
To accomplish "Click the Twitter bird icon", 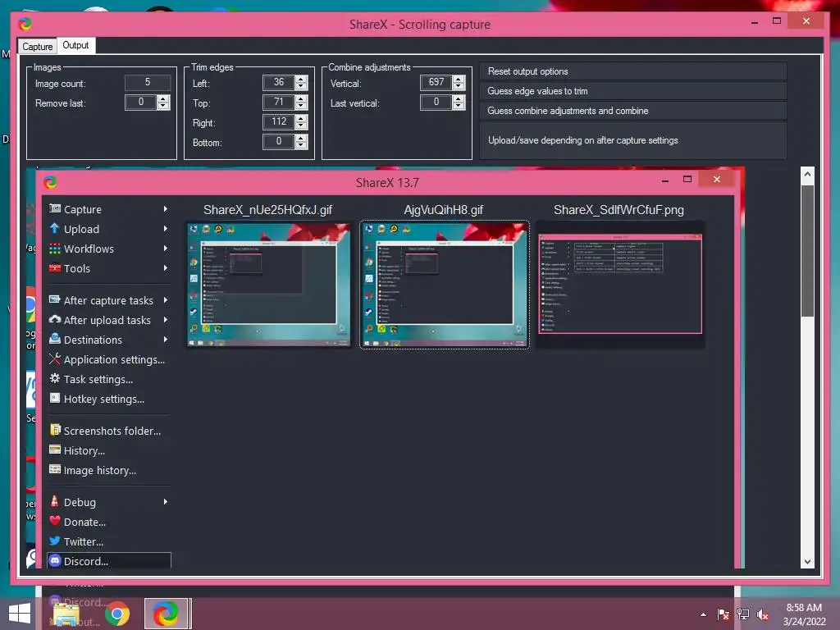I will pos(55,541).
